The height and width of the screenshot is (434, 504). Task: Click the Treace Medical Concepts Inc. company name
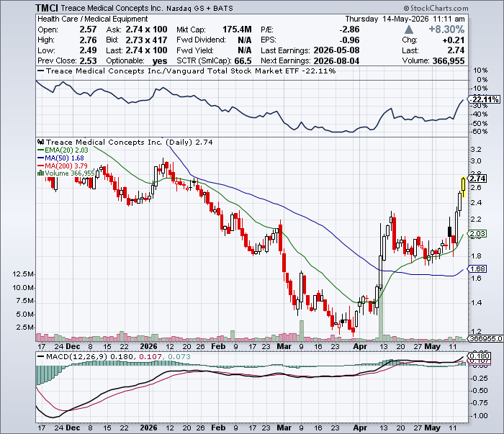pyautogui.click(x=112, y=8)
